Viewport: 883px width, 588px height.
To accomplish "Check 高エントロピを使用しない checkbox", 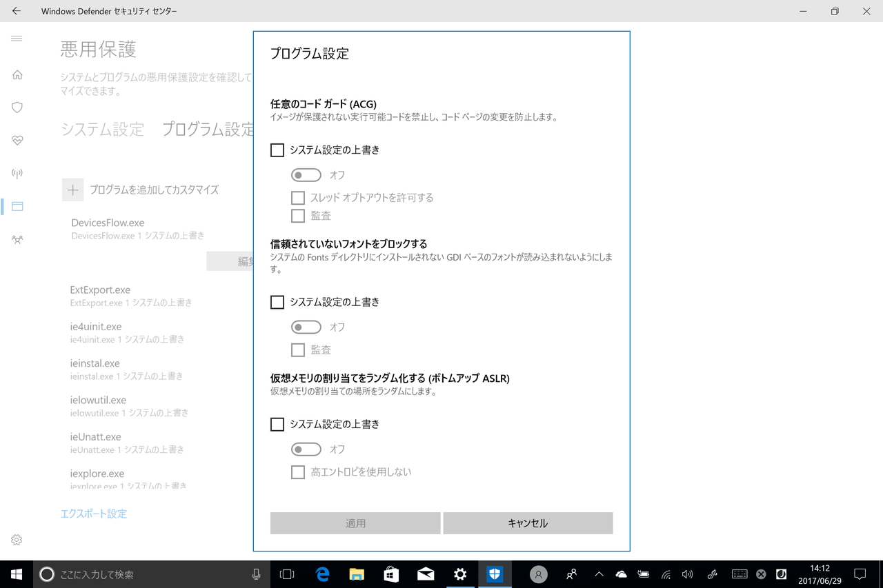I will coord(297,472).
